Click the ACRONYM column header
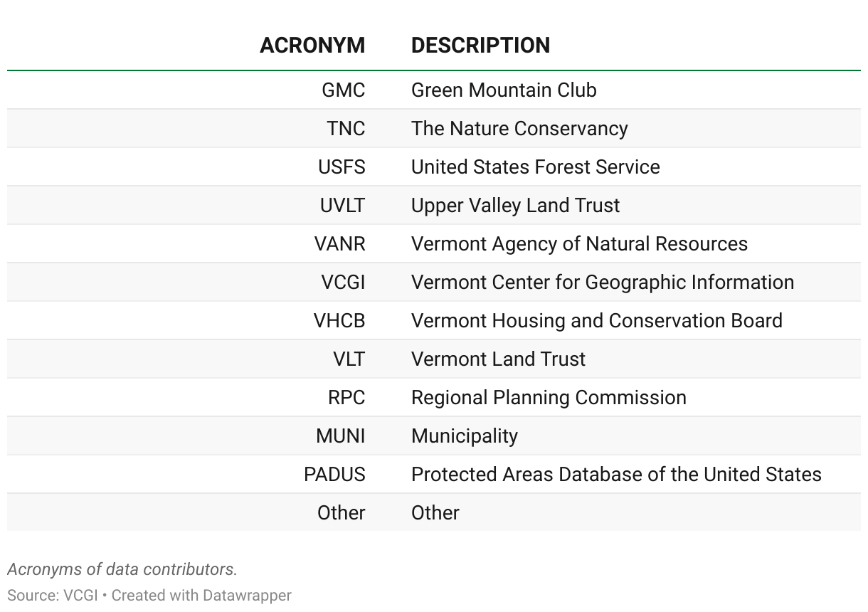This screenshot has height=612, width=868. [312, 46]
